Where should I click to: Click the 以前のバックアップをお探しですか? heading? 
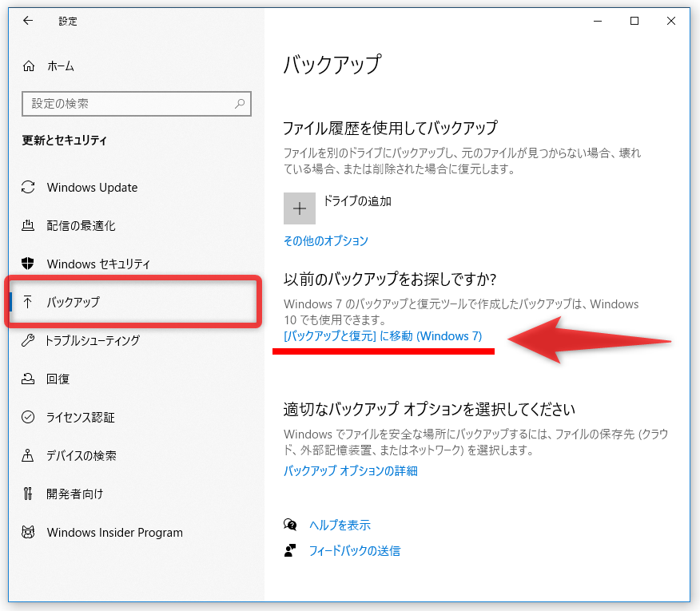coord(390,280)
